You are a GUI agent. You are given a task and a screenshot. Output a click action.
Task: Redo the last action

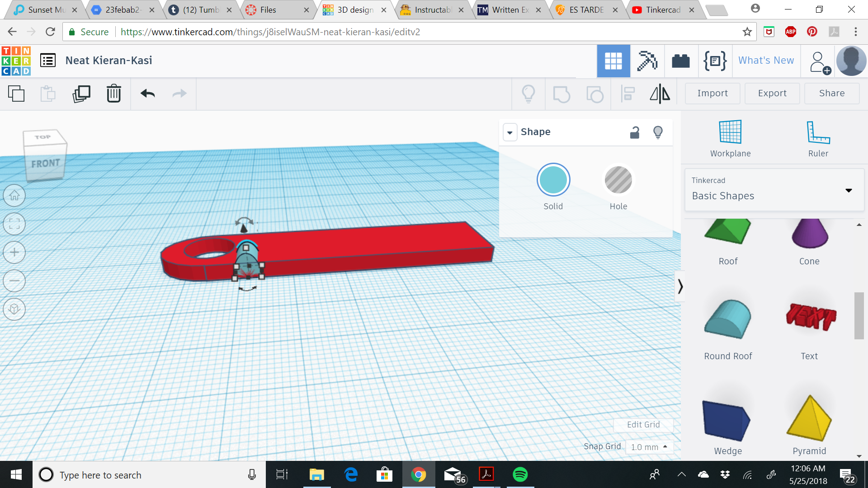click(x=179, y=94)
